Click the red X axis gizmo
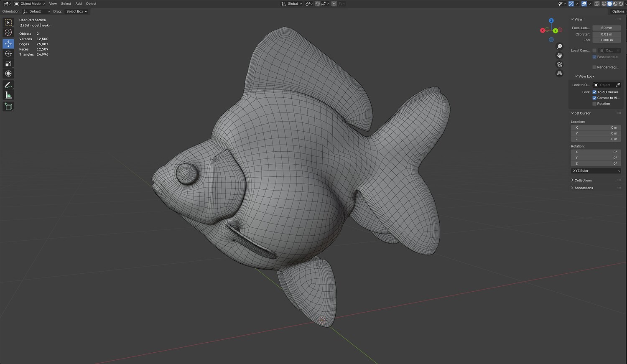The height and width of the screenshot is (364, 627). 543,30
